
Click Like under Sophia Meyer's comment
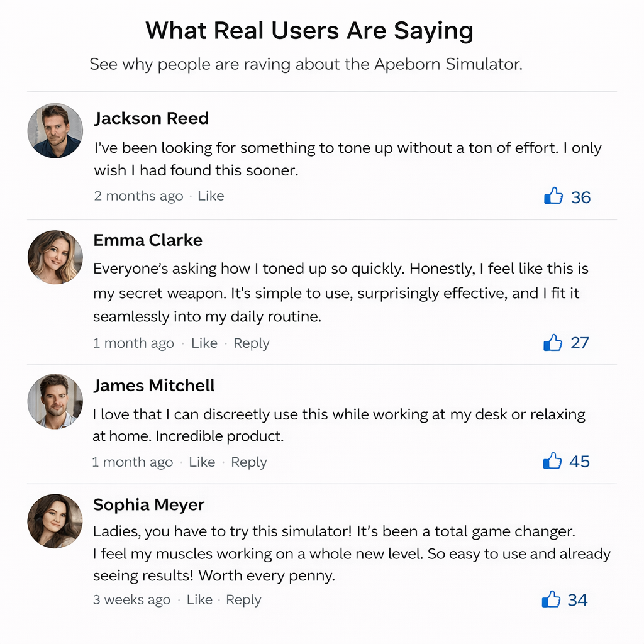[199, 600]
